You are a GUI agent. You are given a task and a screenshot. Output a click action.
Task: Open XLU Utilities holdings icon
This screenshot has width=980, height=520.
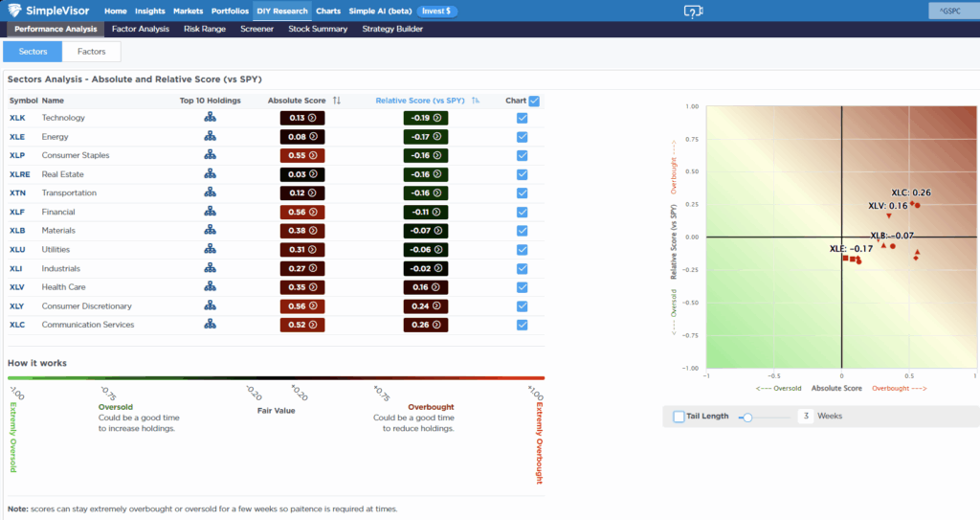click(x=210, y=249)
